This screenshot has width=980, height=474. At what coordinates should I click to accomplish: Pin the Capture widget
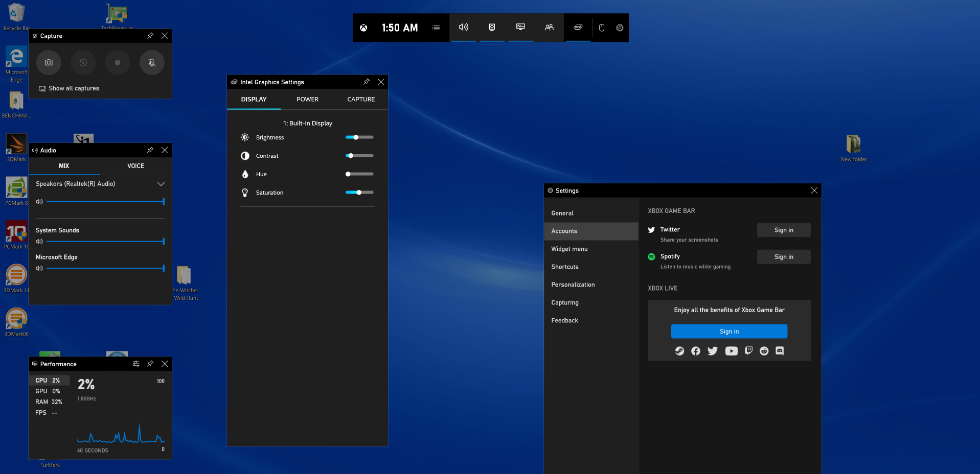[150, 36]
